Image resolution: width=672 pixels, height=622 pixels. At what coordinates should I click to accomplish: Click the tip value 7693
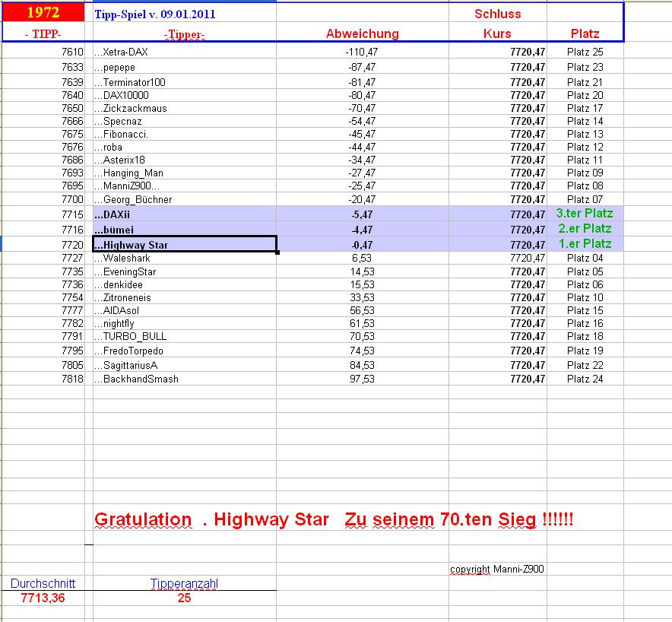72,173
